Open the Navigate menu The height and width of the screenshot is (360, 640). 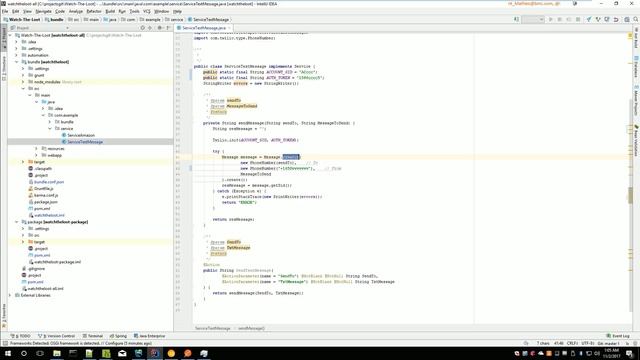(43, 11)
